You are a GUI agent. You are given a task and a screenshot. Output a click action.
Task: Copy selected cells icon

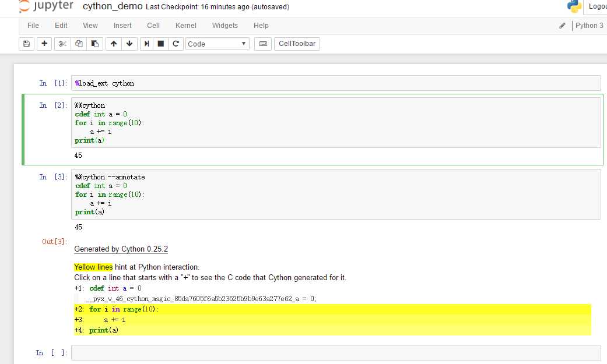click(x=79, y=44)
